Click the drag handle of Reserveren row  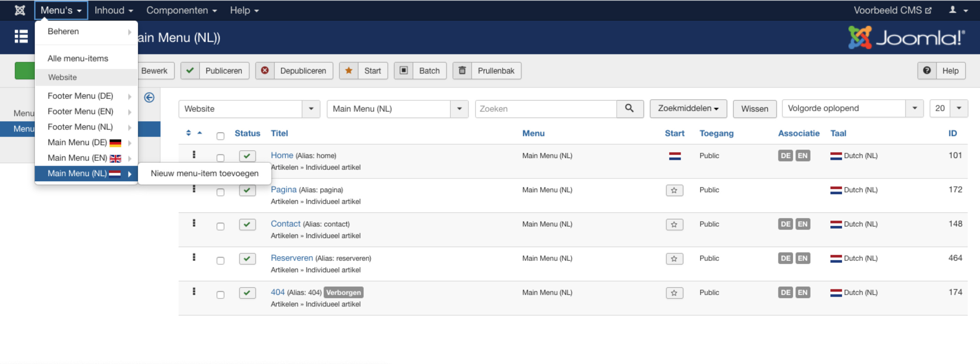pos(194,257)
